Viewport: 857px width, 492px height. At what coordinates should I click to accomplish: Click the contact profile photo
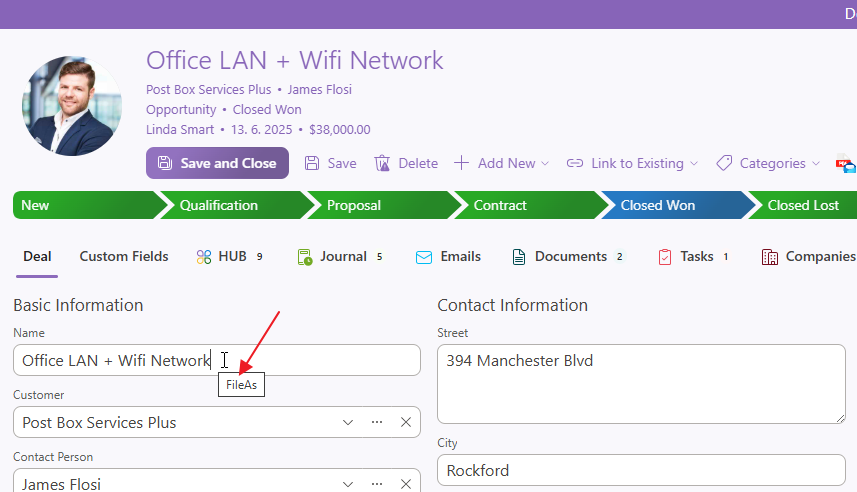pyautogui.click(x=72, y=106)
